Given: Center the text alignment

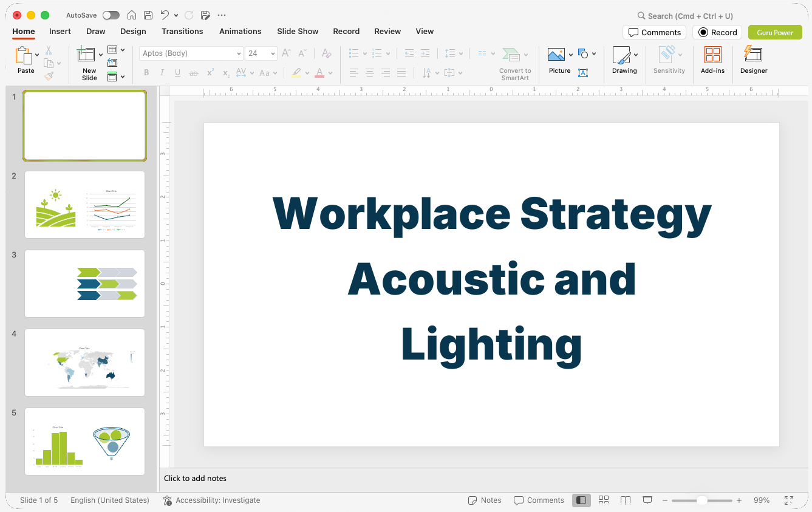Looking at the screenshot, I should pos(370,73).
